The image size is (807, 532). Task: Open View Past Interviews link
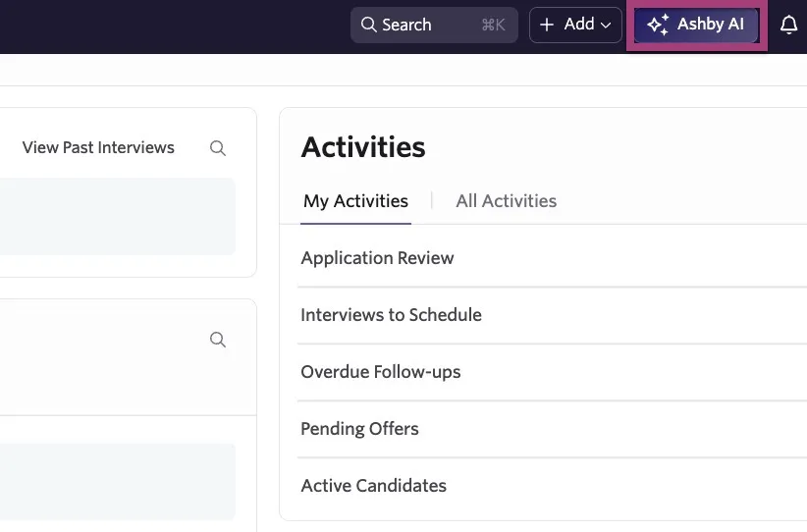[98, 147]
